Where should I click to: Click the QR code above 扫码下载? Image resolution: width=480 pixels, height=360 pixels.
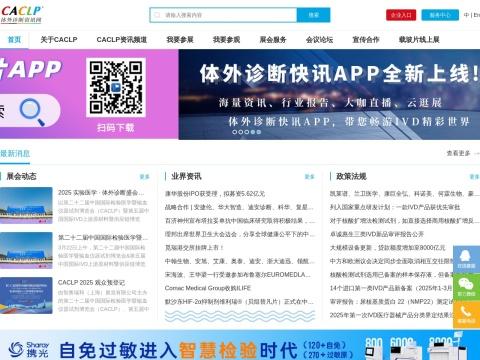point(116,87)
